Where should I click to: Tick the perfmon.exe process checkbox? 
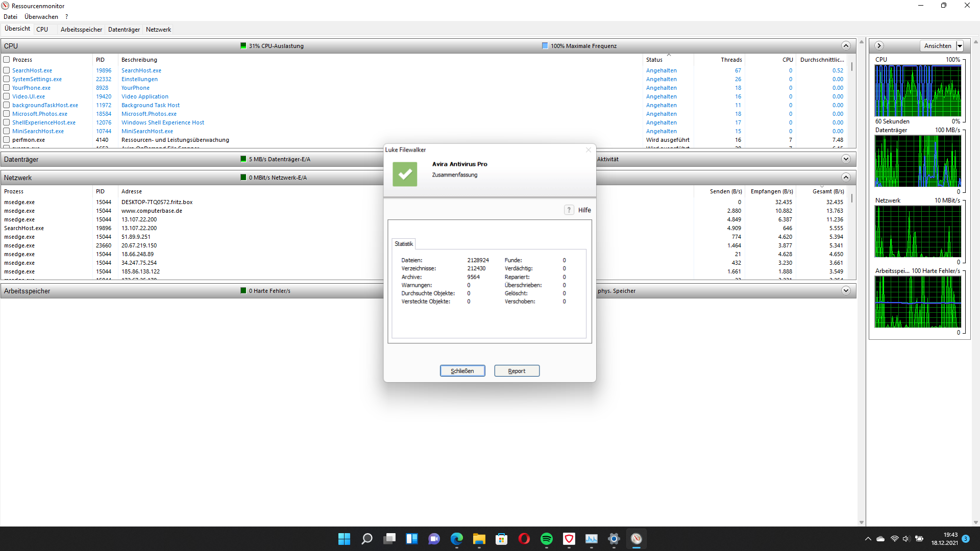coord(7,140)
